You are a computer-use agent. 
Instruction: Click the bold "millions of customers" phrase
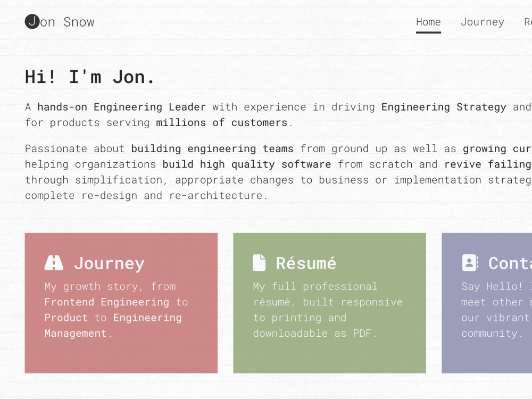(x=221, y=122)
